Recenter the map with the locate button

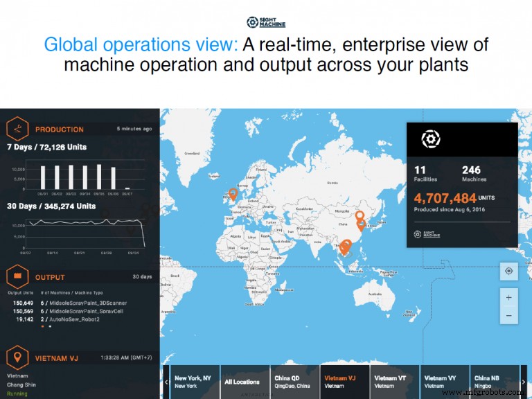click(508, 272)
